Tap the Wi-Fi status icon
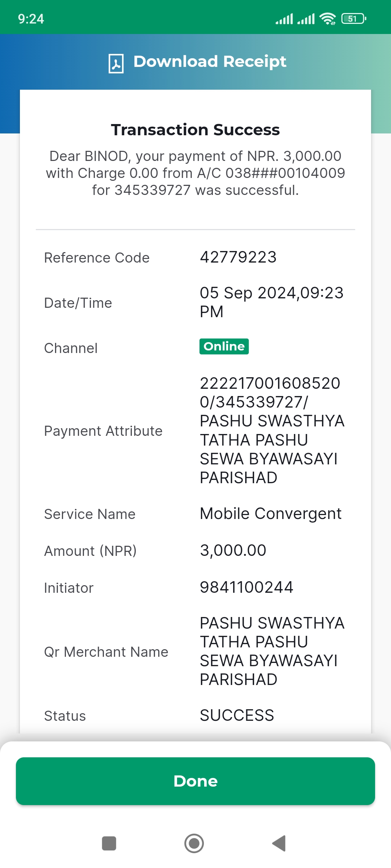Screen dimensions: 391x868 pyautogui.click(x=328, y=19)
